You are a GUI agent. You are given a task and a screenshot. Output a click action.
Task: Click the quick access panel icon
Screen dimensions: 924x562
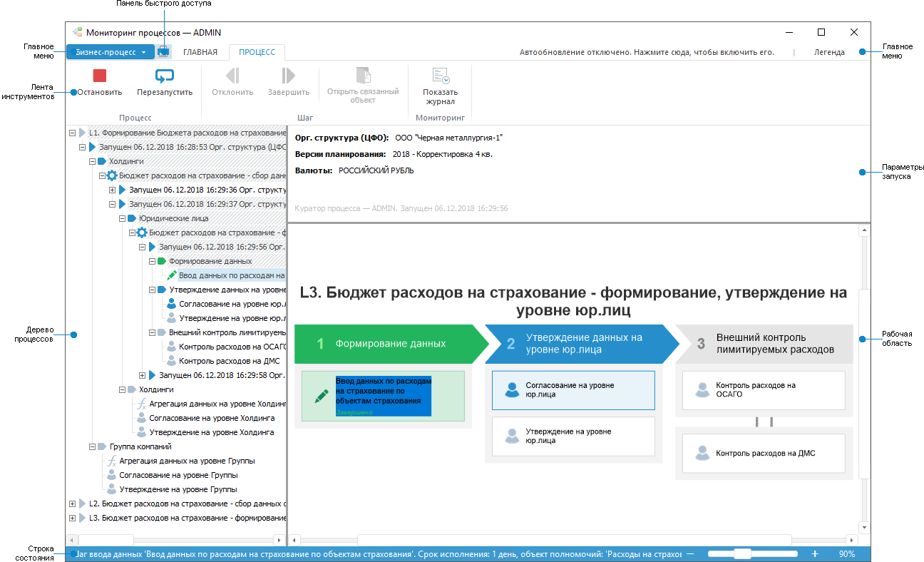pos(163,51)
